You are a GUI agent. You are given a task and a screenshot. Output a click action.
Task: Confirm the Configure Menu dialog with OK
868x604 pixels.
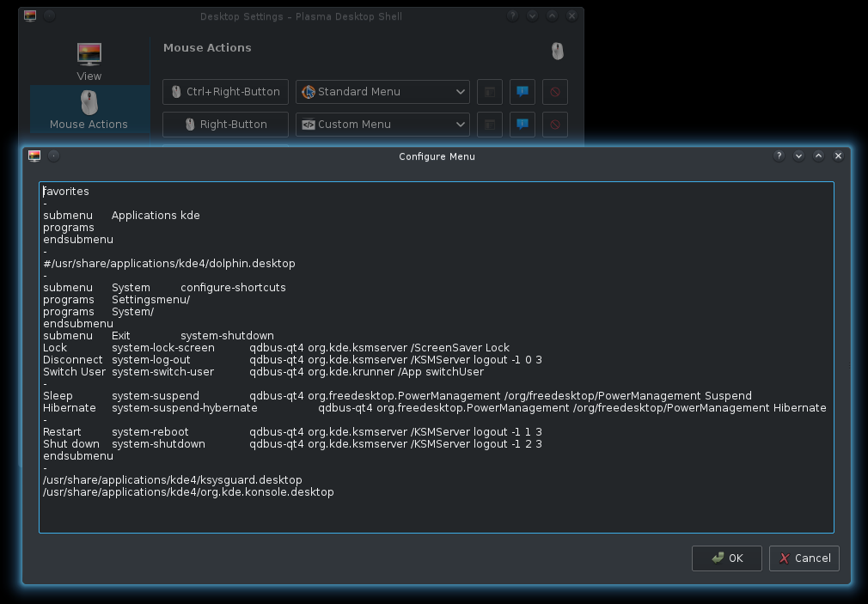pos(727,558)
